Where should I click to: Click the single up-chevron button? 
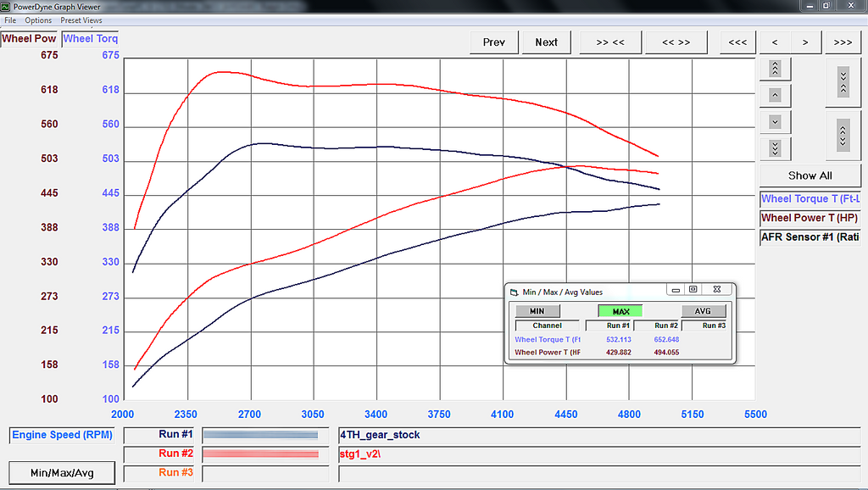click(775, 95)
